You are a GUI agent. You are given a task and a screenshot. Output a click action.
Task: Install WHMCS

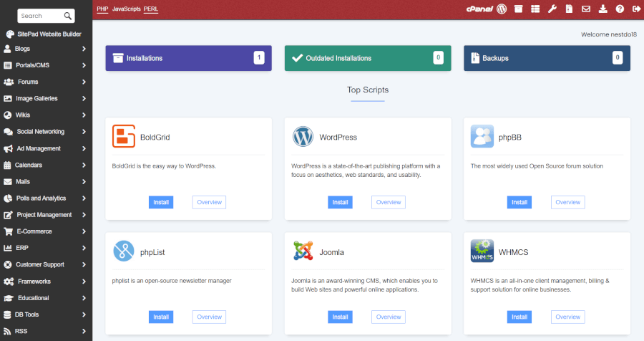pos(519,317)
